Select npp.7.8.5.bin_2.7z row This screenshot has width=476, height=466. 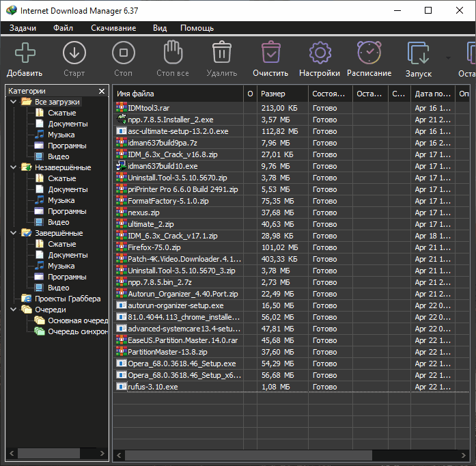(x=292, y=282)
